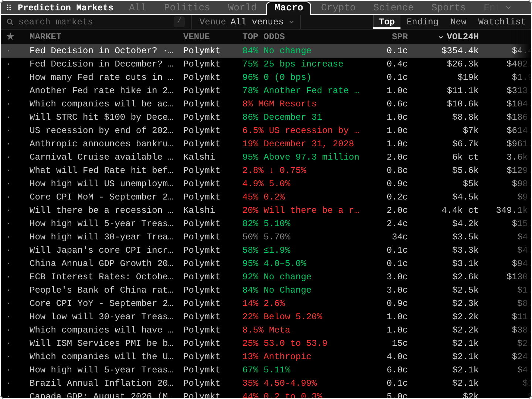This screenshot has width=532, height=399.
Task: Switch to the Politics tab
Action: pos(187,7)
